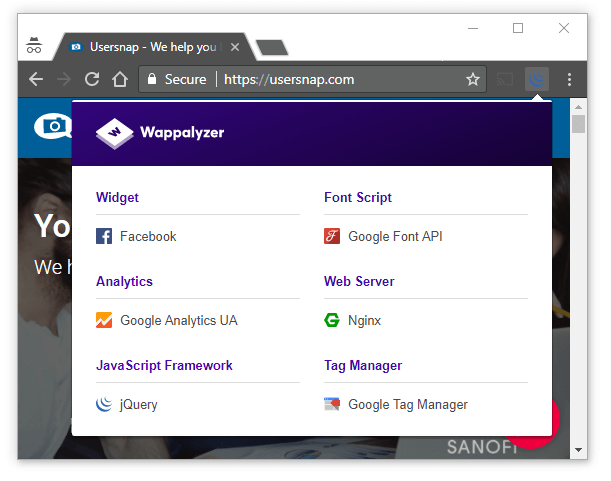Select the Usersnap browser tab
611x481 pixels.
[153, 47]
